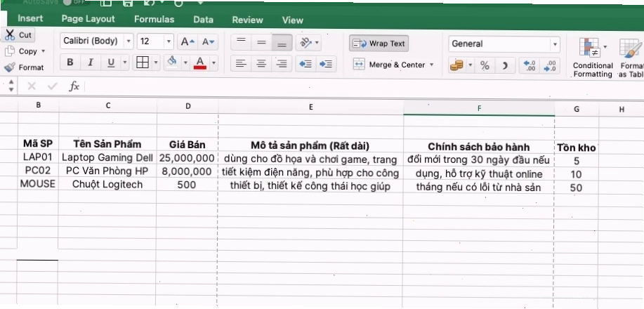Open Merge & Center dropdown arrow
The image size is (644, 309).
click(432, 65)
